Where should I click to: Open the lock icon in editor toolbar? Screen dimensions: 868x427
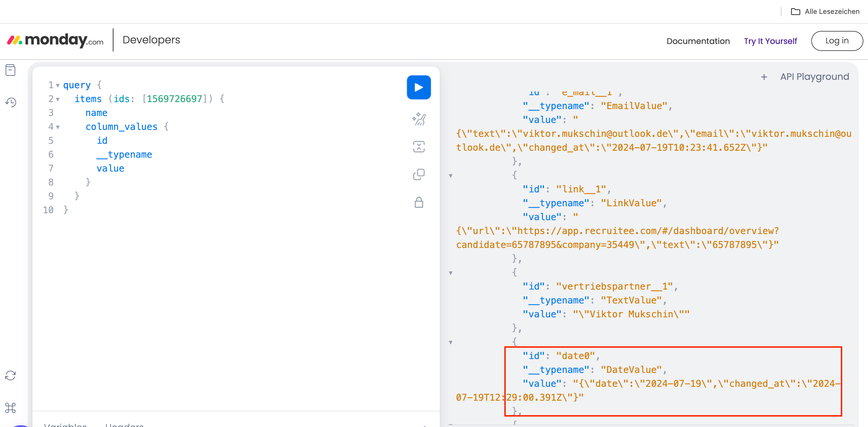[x=418, y=202]
